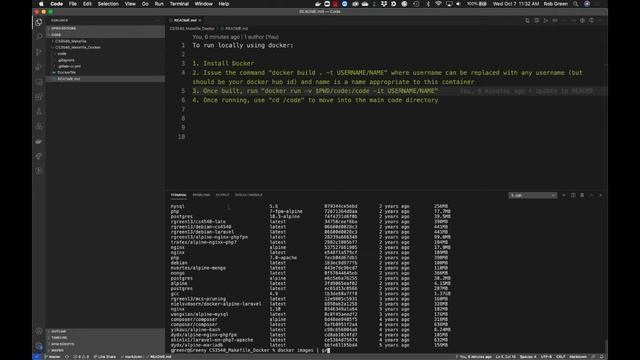Screen dimensions: 640x360
Task: Open the Siri icon in menu bar
Action: pyautogui.click(x=587, y=4)
